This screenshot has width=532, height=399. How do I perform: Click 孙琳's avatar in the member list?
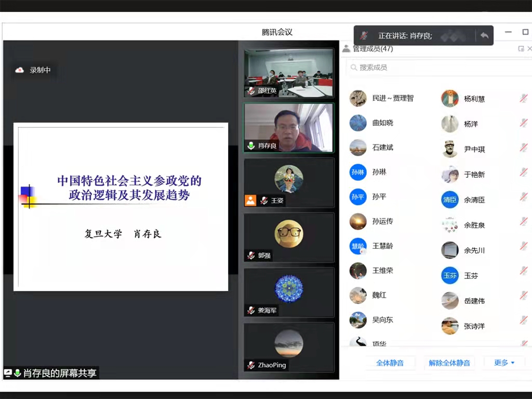(357, 172)
